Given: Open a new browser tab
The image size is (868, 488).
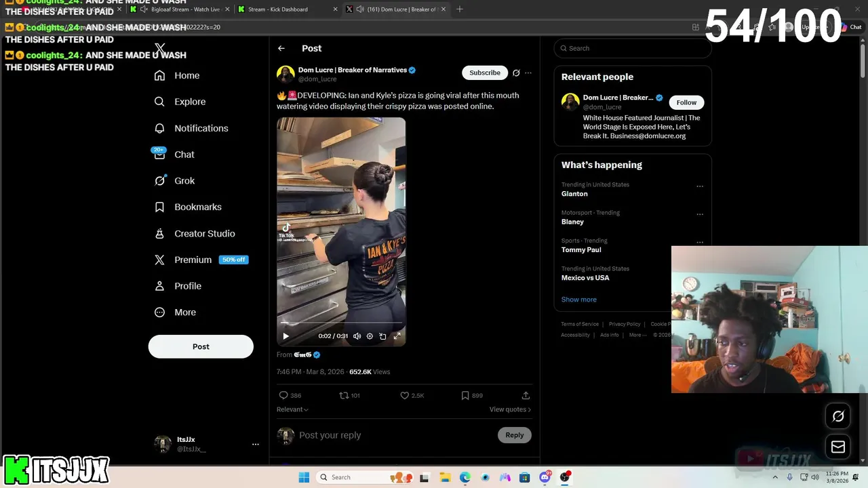Looking at the screenshot, I should click(460, 9).
